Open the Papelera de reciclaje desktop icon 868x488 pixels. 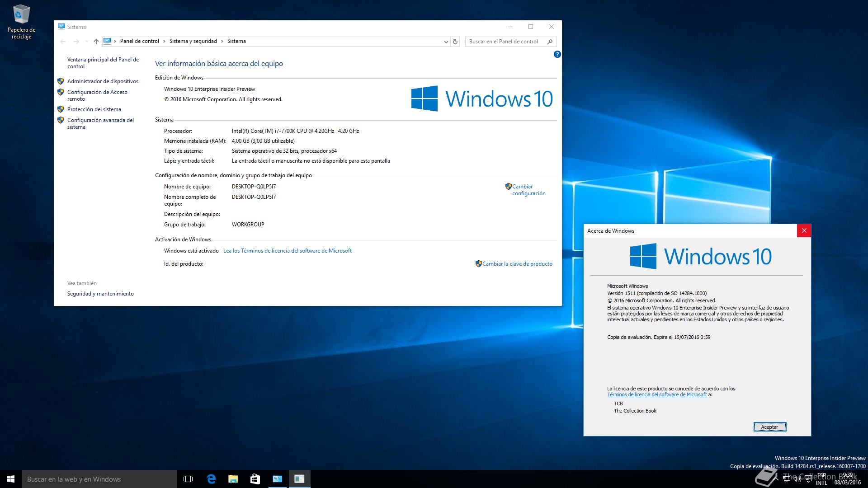point(21,22)
